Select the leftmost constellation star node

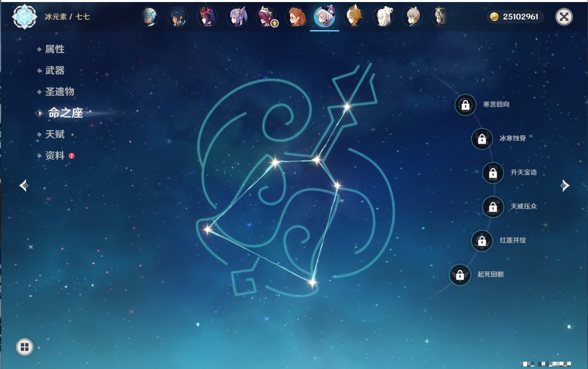[208, 230]
